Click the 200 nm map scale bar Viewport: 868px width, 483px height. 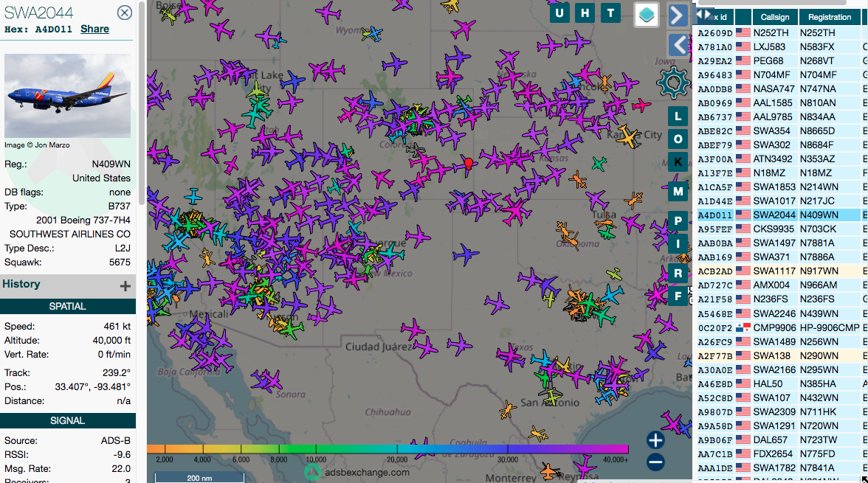pyautogui.click(x=199, y=477)
